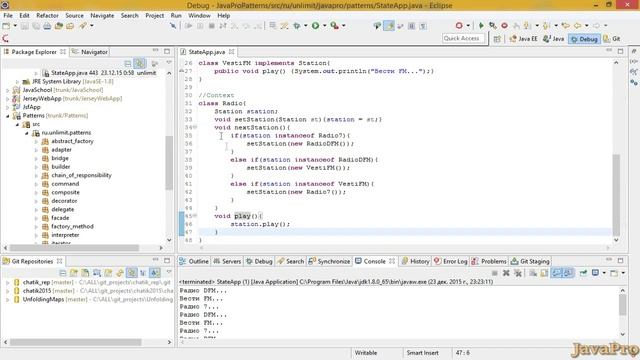The height and width of the screenshot is (360, 640).
Task: Click Collapse All in Package Explorer
Action: [128, 64]
